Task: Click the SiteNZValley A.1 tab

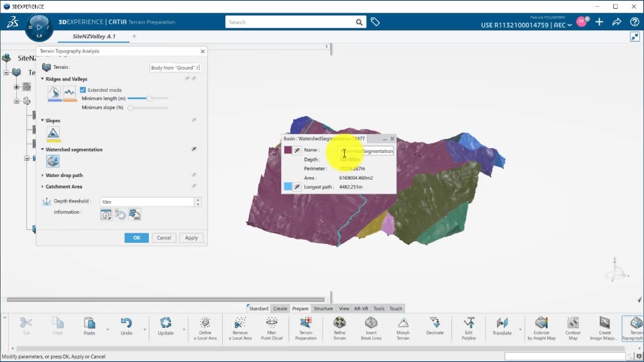Action: point(94,36)
